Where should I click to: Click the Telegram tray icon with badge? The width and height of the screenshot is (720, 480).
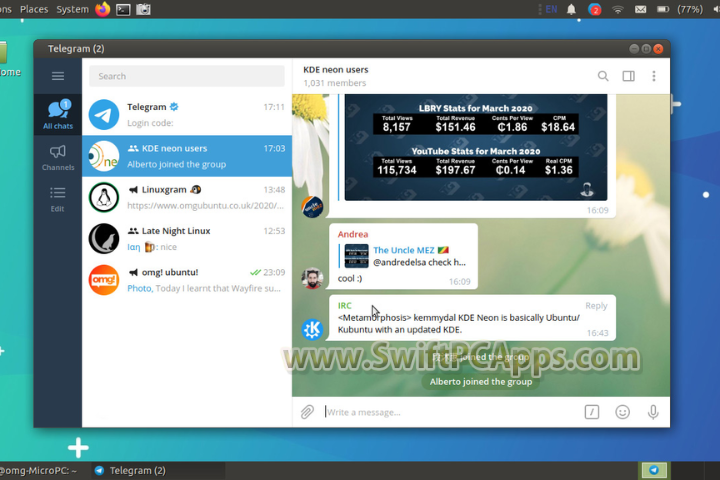click(595, 9)
